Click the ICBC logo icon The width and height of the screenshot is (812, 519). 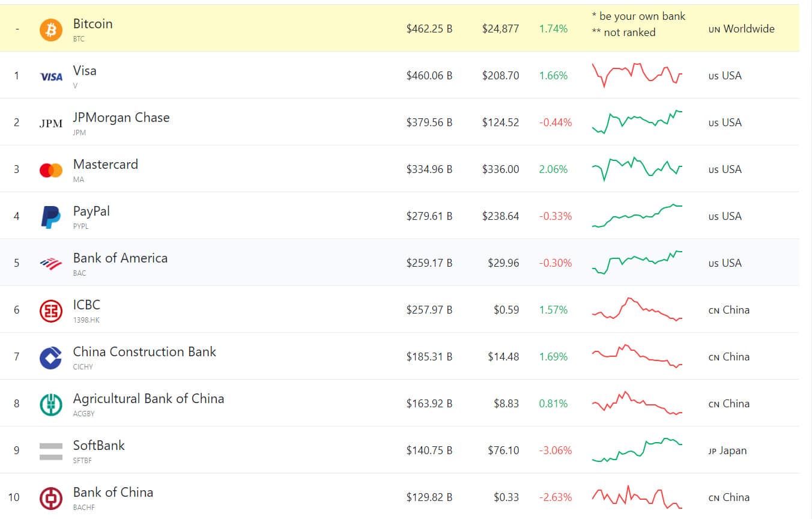click(51, 311)
